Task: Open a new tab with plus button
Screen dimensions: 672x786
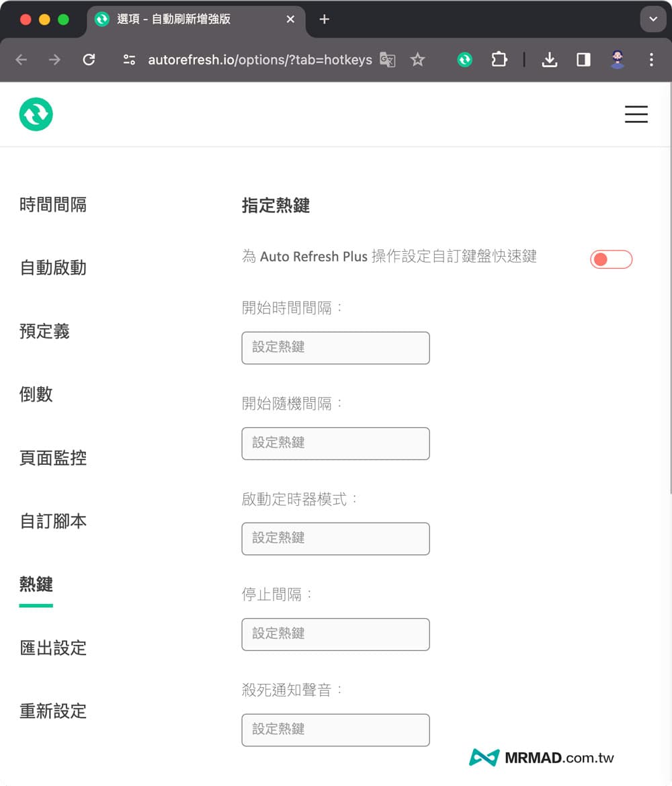Action: pyautogui.click(x=325, y=19)
